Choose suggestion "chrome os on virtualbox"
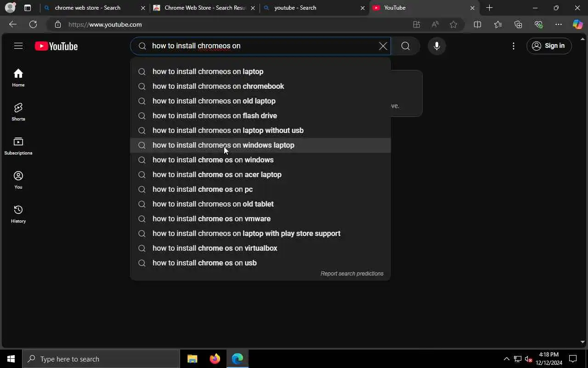This screenshot has width=588, height=368. tap(260, 248)
